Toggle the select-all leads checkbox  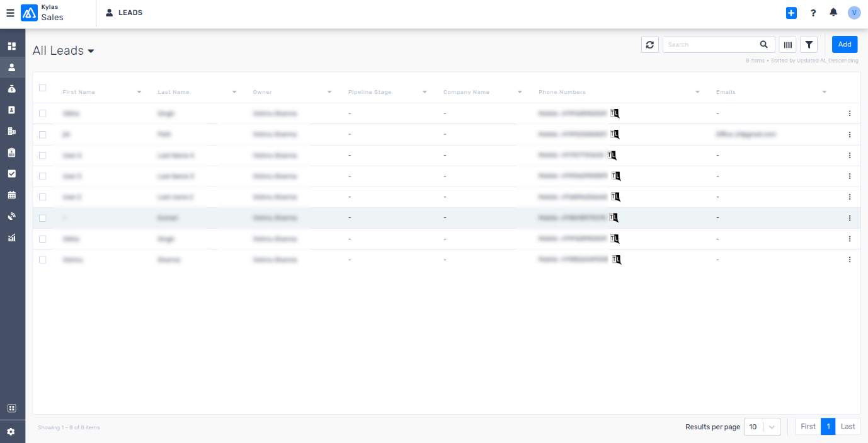pyautogui.click(x=43, y=88)
